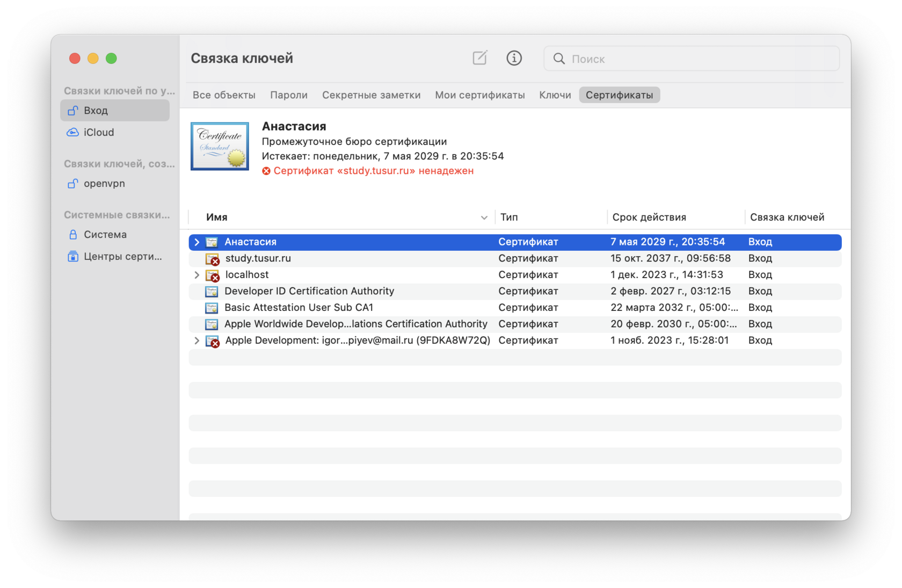
Task: Click the large certificate thumbnail image
Action: pos(220,146)
